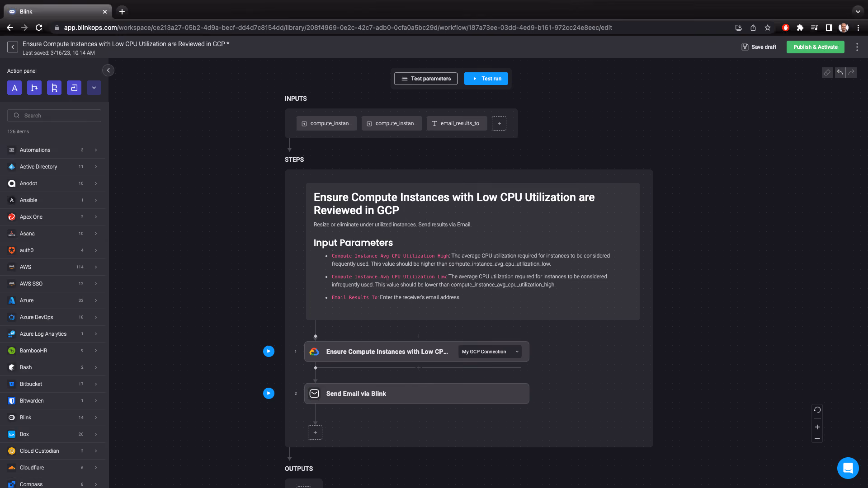
Task: Redo the canvas change
Action: pyautogui.click(x=851, y=73)
